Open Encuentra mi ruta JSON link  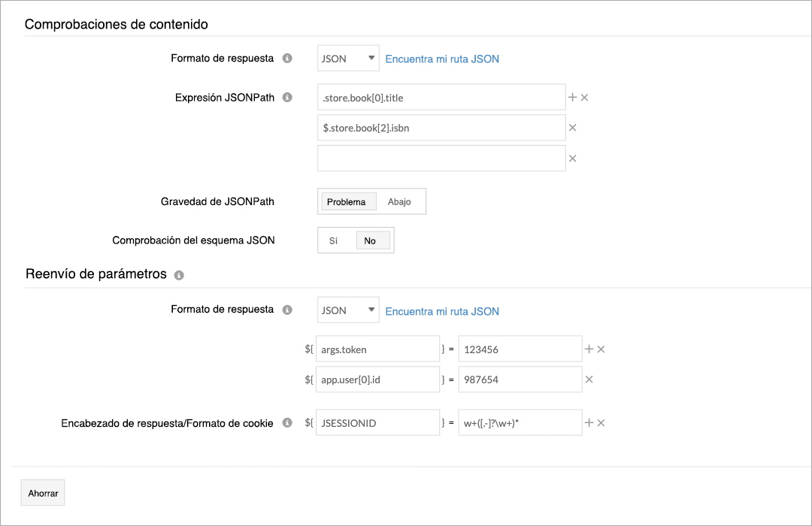coord(441,58)
